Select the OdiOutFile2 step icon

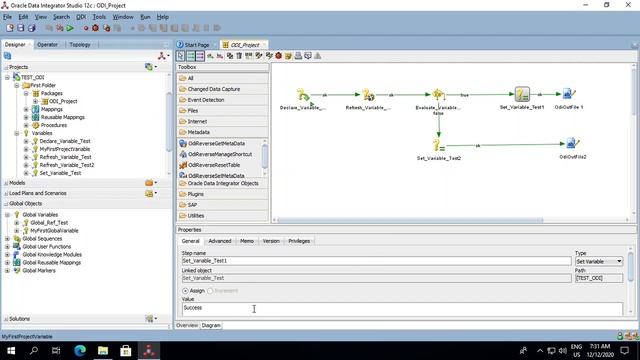click(573, 144)
